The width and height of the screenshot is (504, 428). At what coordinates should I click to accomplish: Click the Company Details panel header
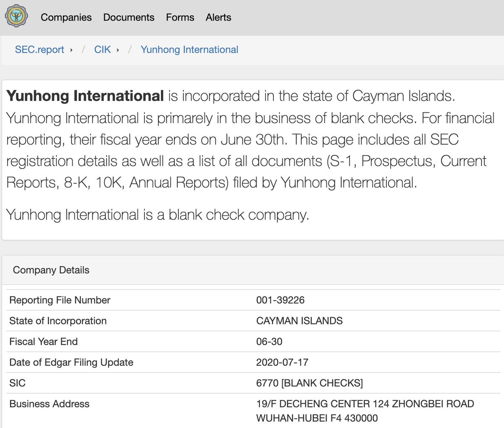[x=253, y=270]
